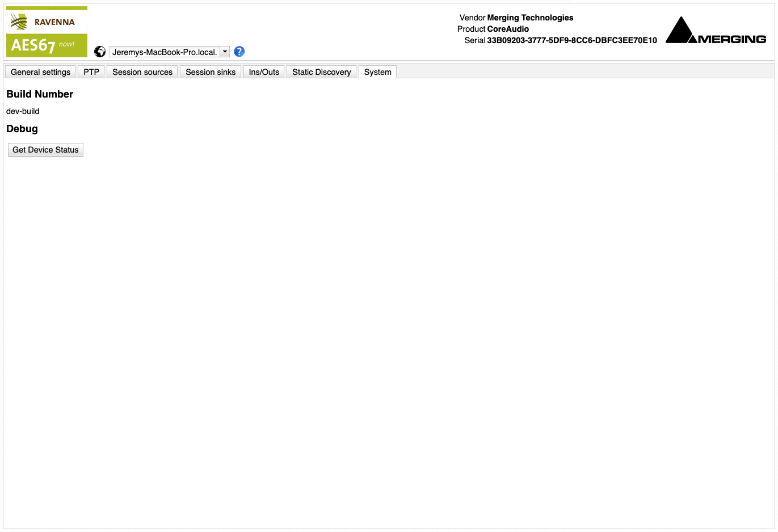Open the Session sinks tab

[211, 72]
